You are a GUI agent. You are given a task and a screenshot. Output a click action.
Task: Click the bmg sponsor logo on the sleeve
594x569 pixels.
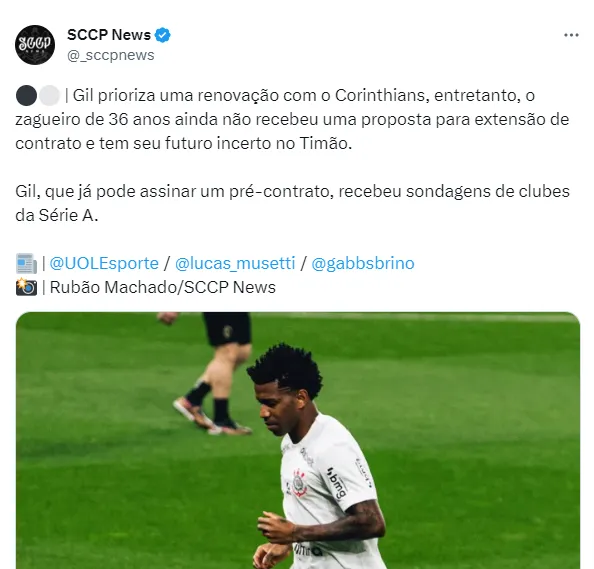pos(337,483)
